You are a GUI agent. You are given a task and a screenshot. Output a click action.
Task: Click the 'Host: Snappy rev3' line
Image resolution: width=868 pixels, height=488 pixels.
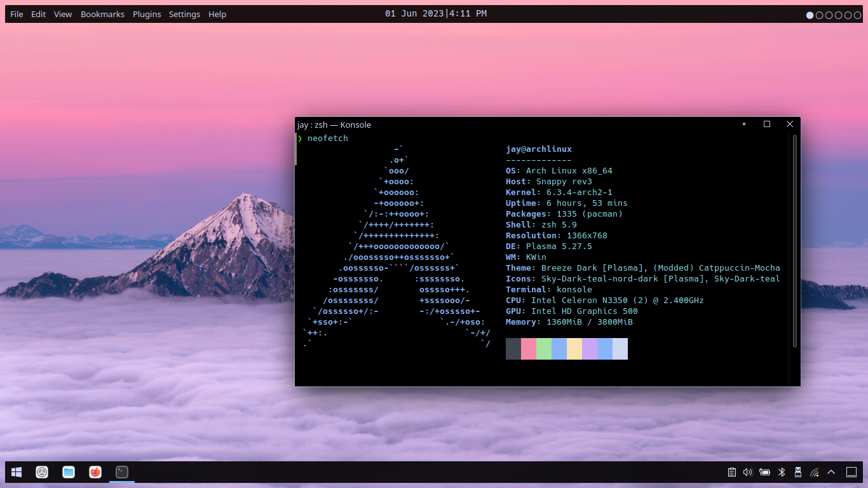pyautogui.click(x=549, y=182)
